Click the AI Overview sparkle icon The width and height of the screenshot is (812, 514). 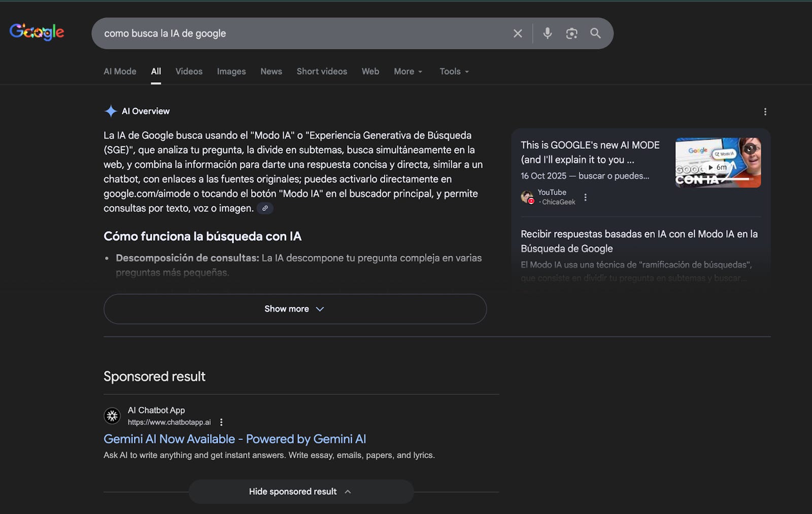click(x=111, y=111)
